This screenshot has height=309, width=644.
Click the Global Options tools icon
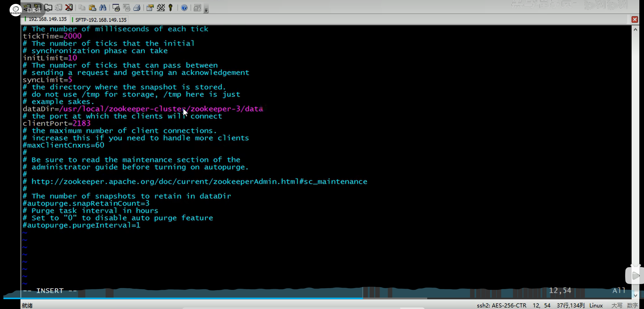[161, 8]
